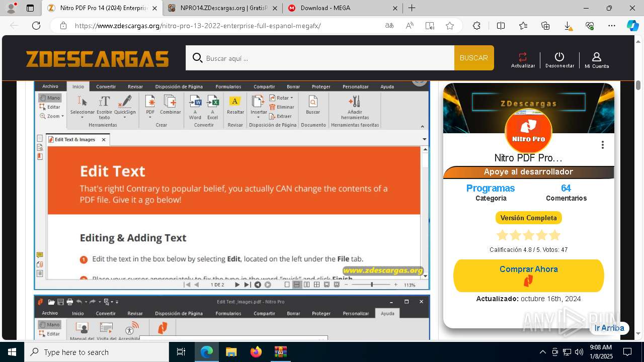Activate the Read aloud icon

coord(410,26)
